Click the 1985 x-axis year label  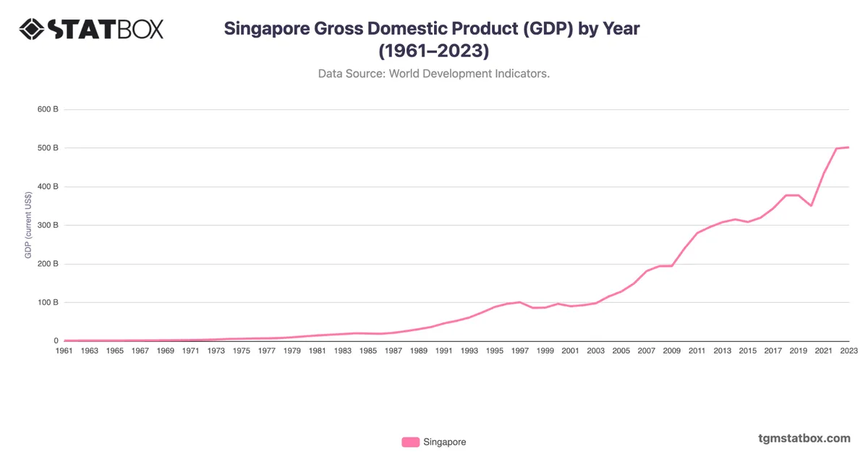tap(368, 351)
